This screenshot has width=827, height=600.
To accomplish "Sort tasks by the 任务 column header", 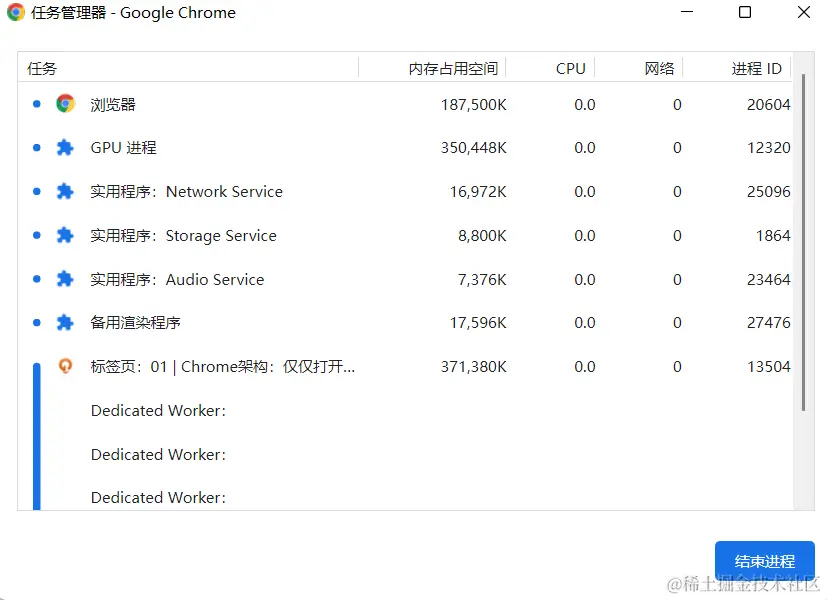I will coord(43,69).
